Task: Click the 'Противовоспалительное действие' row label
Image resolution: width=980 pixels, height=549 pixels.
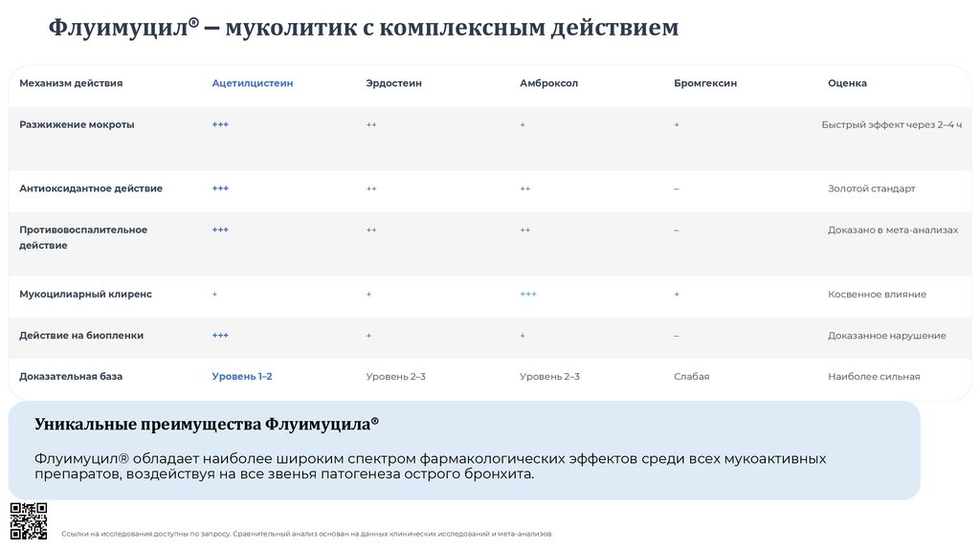Action: click(83, 237)
